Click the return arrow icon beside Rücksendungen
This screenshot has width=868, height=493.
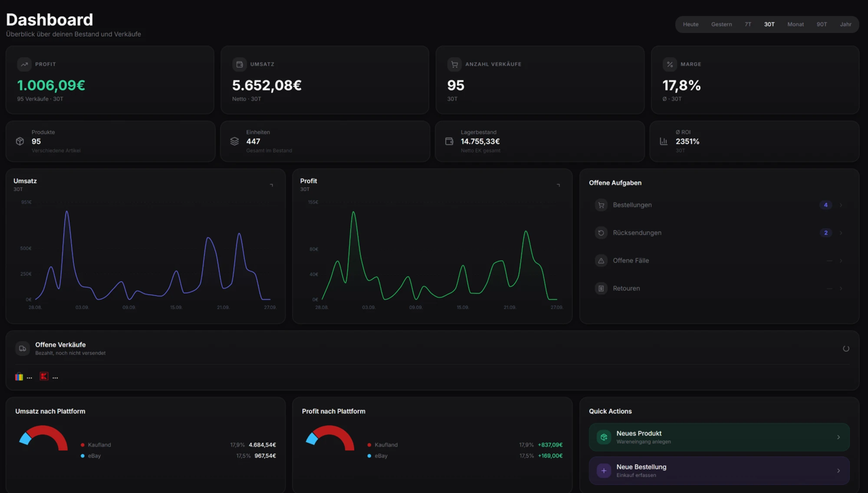601,233
